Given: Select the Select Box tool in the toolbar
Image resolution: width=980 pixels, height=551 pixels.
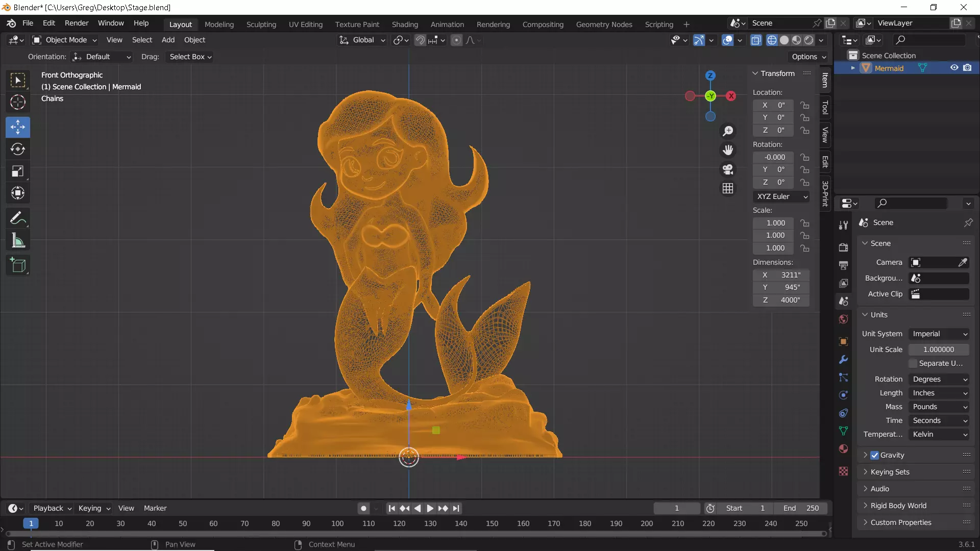Looking at the screenshot, I should point(18,80).
